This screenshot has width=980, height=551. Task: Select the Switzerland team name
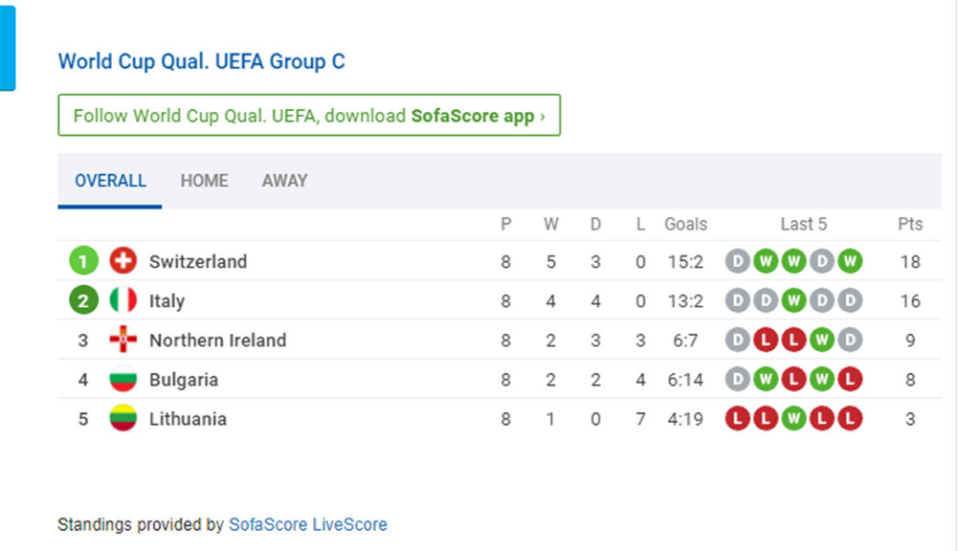198,261
